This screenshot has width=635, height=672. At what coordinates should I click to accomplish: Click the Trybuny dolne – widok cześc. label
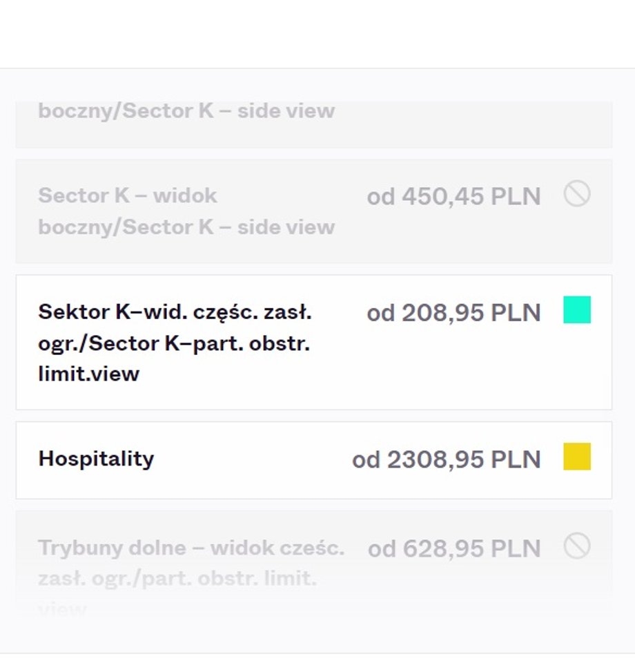tap(191, 548)
